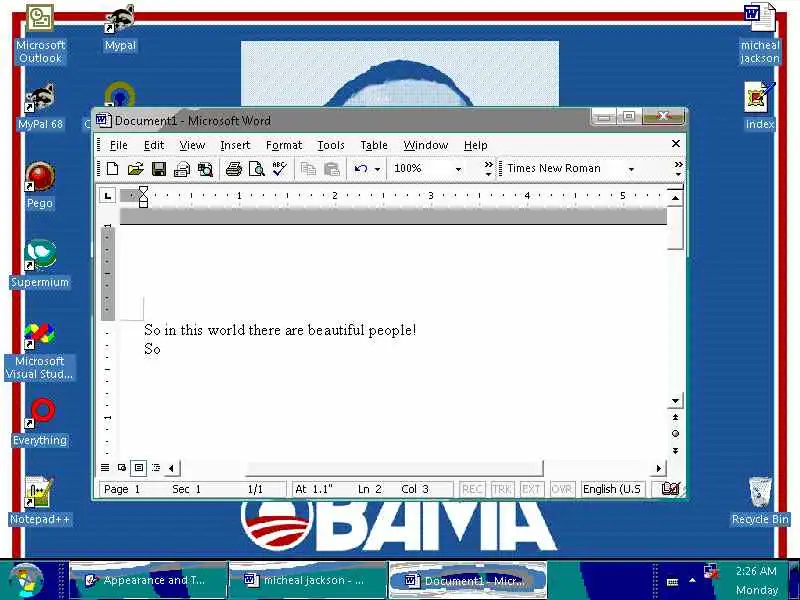Viewport: 800px width, 600px height.
Task: Switch to Normal view
Action: pos(105,467)
